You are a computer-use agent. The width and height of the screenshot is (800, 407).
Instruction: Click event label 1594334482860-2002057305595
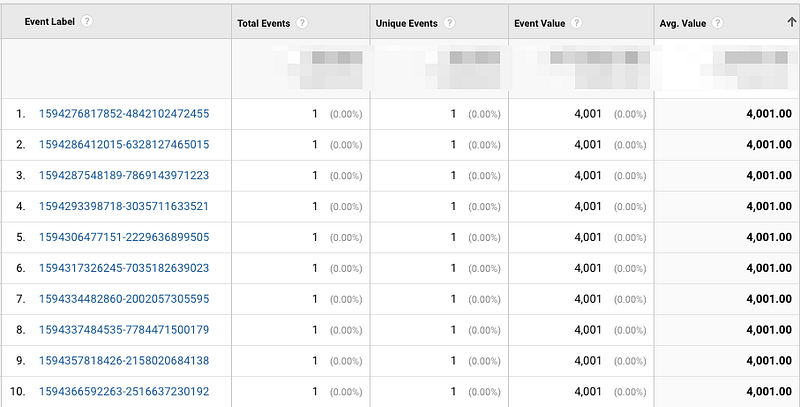click(x=124, y=299)
